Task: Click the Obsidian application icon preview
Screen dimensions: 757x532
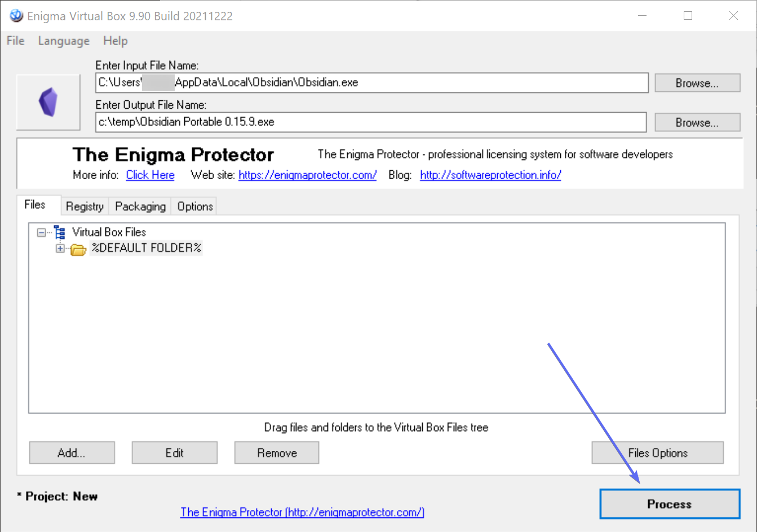Action: coord(48,102)
